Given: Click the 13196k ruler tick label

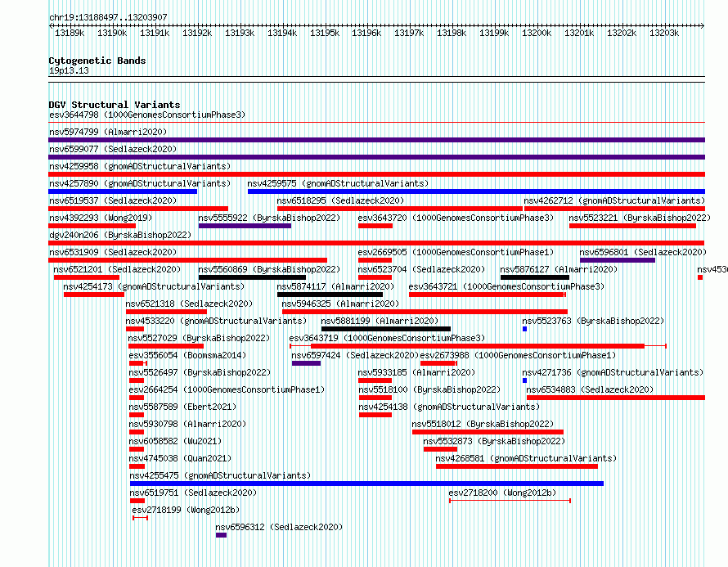Looking at the screenshot, I should click(x=366, y=33).
